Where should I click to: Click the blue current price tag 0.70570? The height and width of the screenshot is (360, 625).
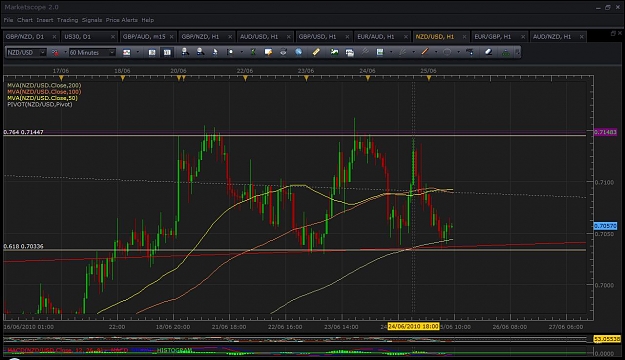pyautogui.click(x=605, y=226)
